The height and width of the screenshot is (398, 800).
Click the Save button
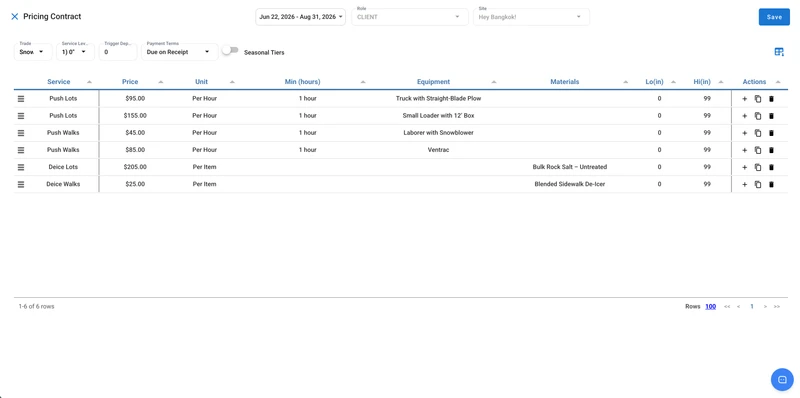coord(774,17)
